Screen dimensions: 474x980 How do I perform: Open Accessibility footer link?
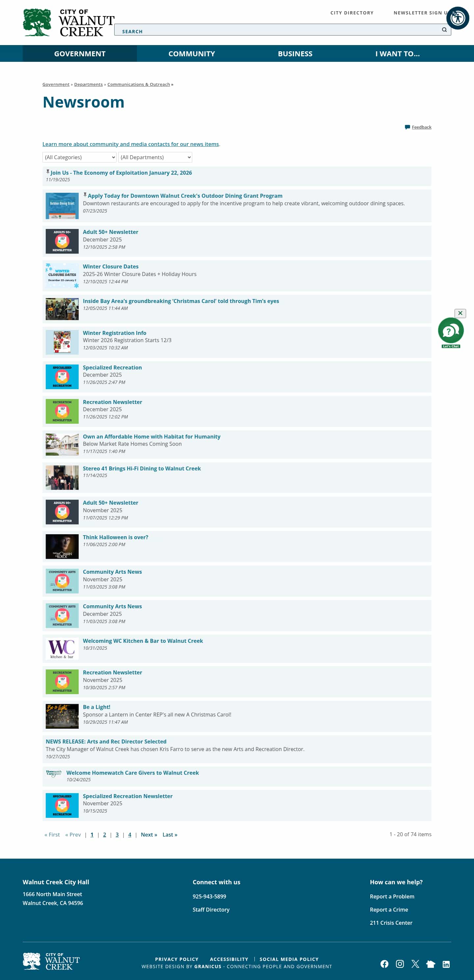(229, 960)
